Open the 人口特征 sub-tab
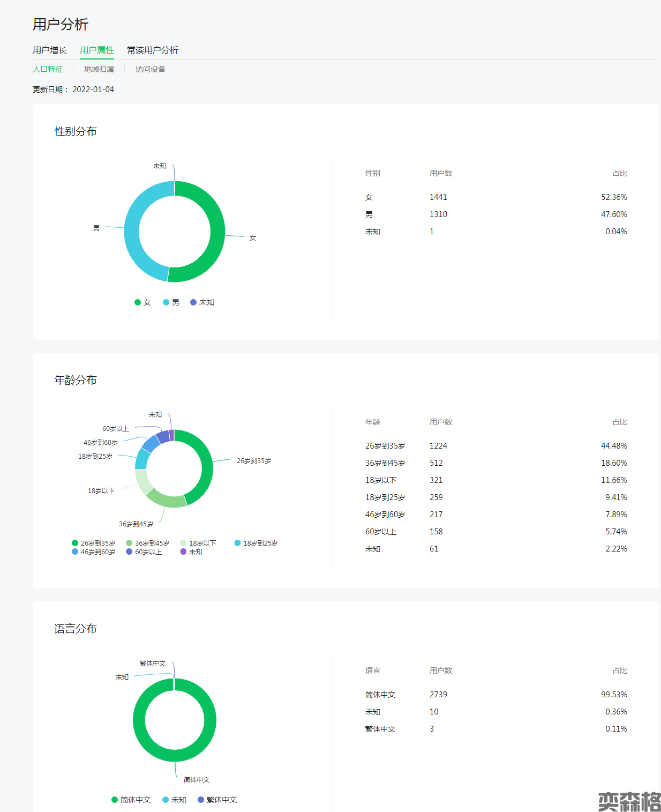The image size is (661, 812). [x=48, y=69]
